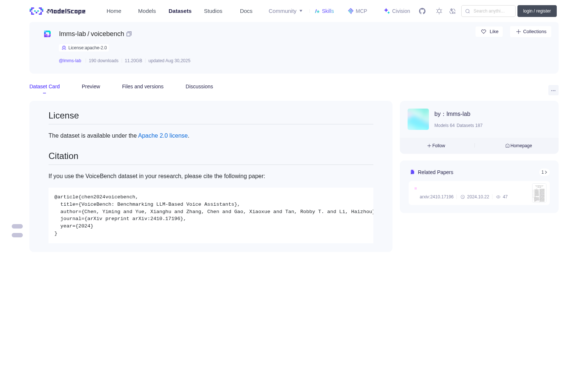Switch to the Discussions tab
This screenshot has width=588, height=368.
(x=199, y=86)
